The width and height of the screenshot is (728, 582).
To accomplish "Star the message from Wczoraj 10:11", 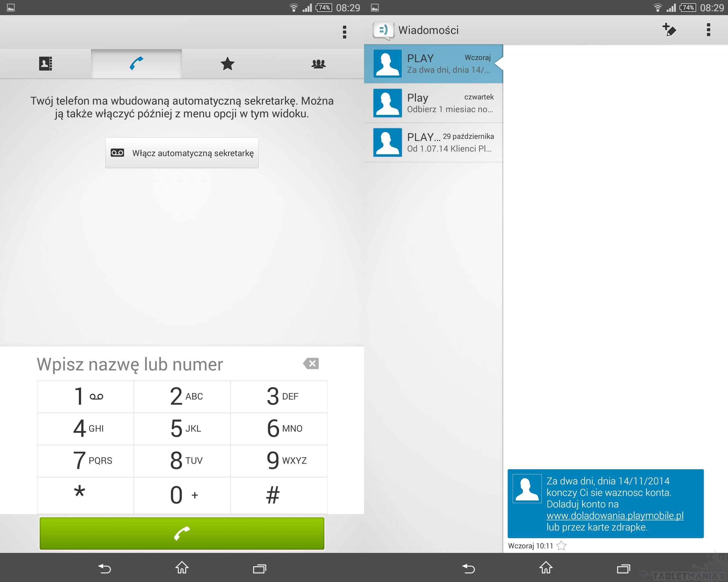I will coord(561,546).
